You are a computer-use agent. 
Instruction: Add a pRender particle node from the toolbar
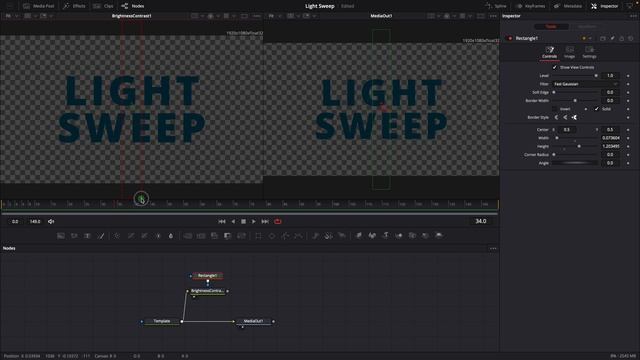pos(342,236)
